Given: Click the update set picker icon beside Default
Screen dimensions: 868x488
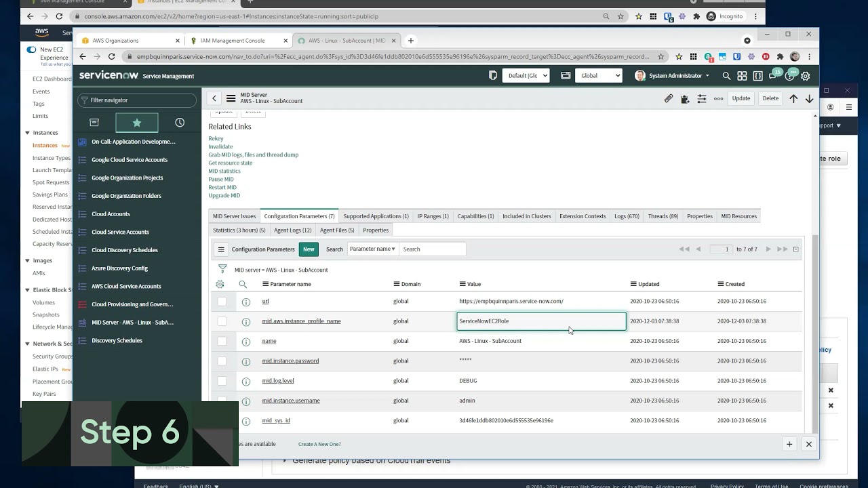Looking at the screenshot, I should pyautogui.click(x=493, y=76).
